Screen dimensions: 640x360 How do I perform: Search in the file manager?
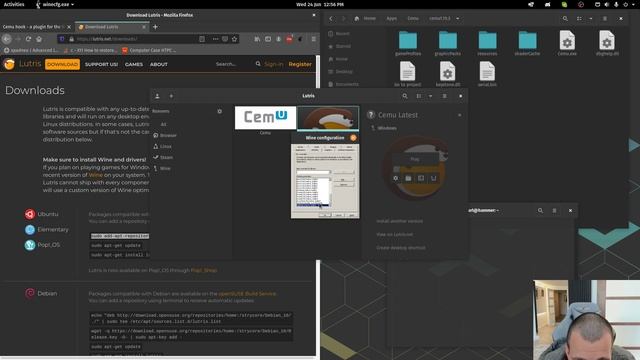click(x=565, y=18)
